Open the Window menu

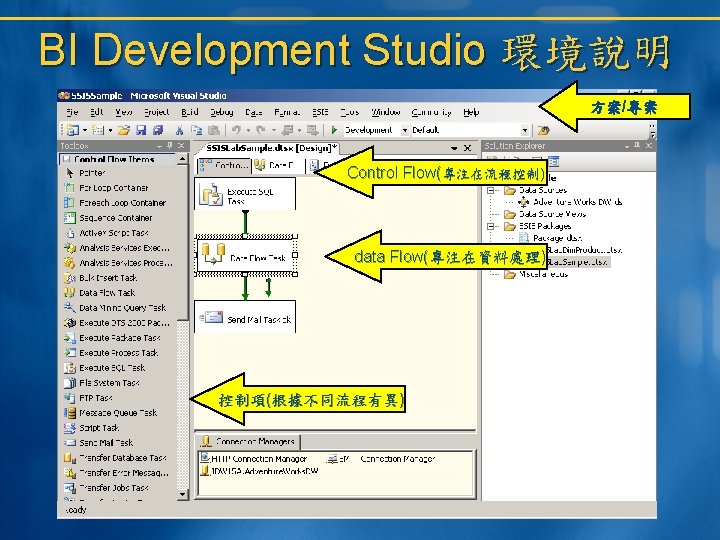pos(386,112)
